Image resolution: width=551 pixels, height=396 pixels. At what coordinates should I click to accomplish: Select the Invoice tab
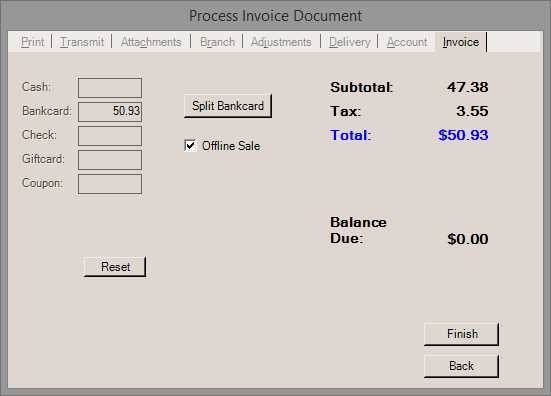pyautogui.click(x=461, y=42)
